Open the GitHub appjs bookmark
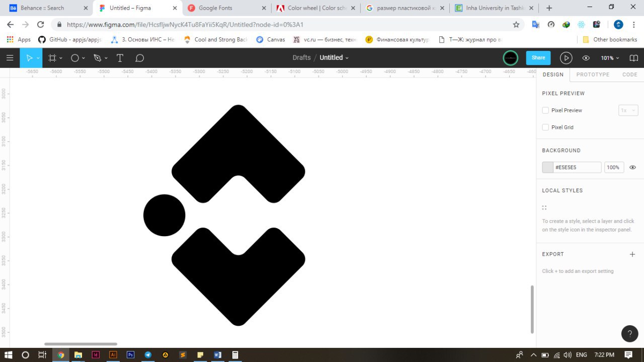 click(70, 39)
